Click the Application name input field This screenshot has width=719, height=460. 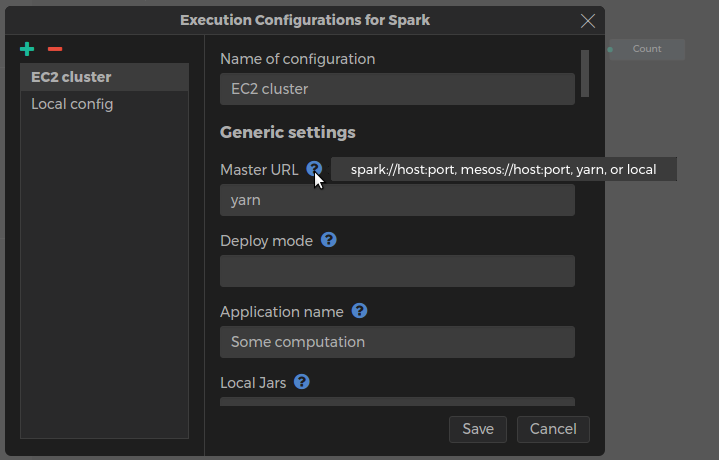(x=397, y=342)
